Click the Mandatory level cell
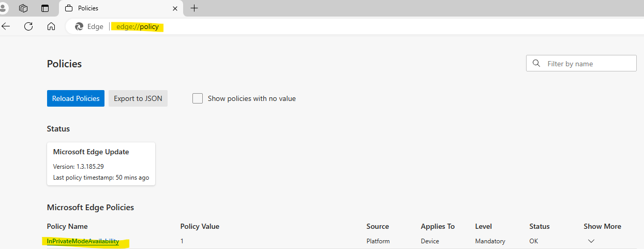Viewport: 644px width, 249px height. click(x=490, y=241)
